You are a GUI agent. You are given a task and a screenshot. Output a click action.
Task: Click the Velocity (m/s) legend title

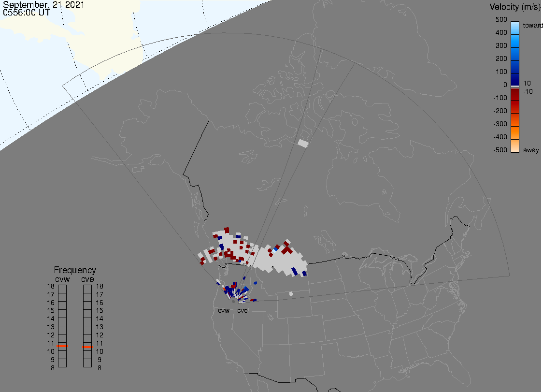[x=514, y=7]
